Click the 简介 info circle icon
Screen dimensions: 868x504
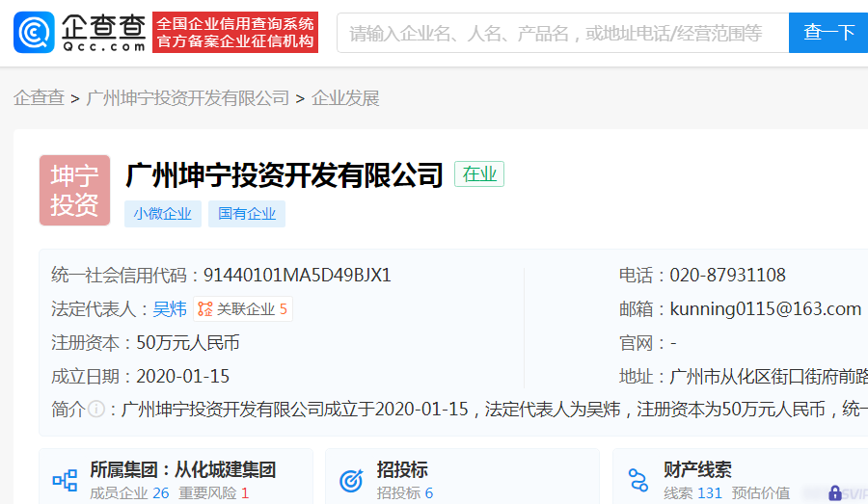[96, 410]
